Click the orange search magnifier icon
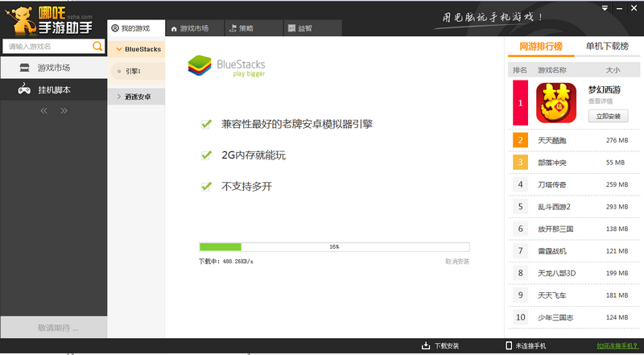This screenshot has width=644, height=355. tap(98, 47)
